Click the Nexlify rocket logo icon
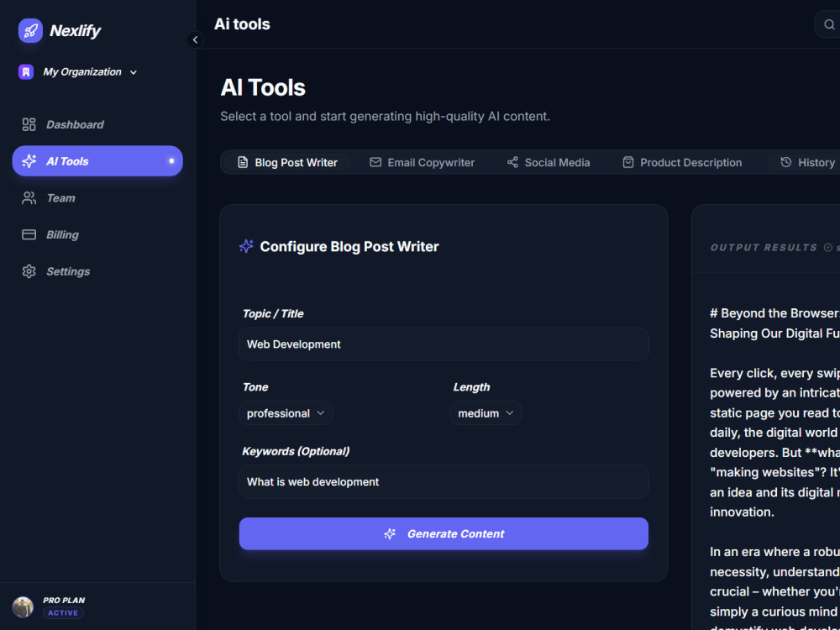840x630 pixels. tap(30, 30)
